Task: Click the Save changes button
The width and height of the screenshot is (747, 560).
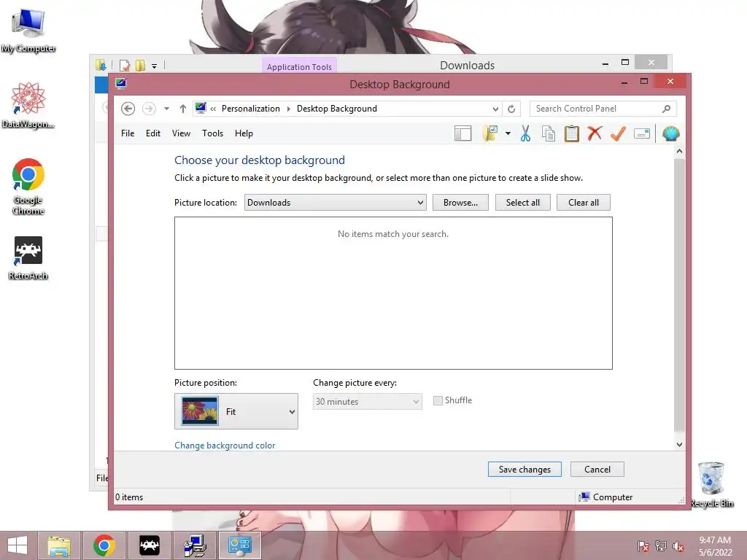Action: click(525, 470)
